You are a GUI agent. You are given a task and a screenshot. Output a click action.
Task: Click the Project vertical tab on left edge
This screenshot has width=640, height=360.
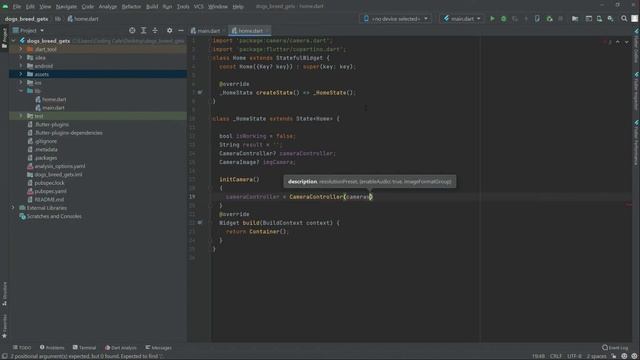click(4, 38)
